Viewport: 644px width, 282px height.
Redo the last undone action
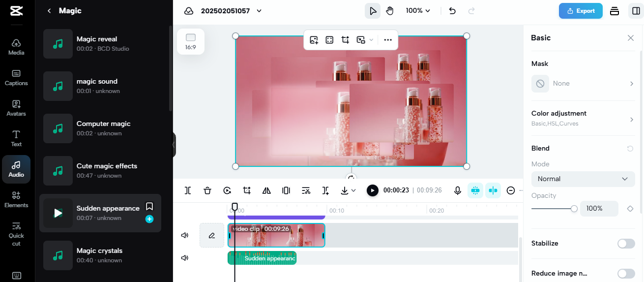(x=471, y=11)
